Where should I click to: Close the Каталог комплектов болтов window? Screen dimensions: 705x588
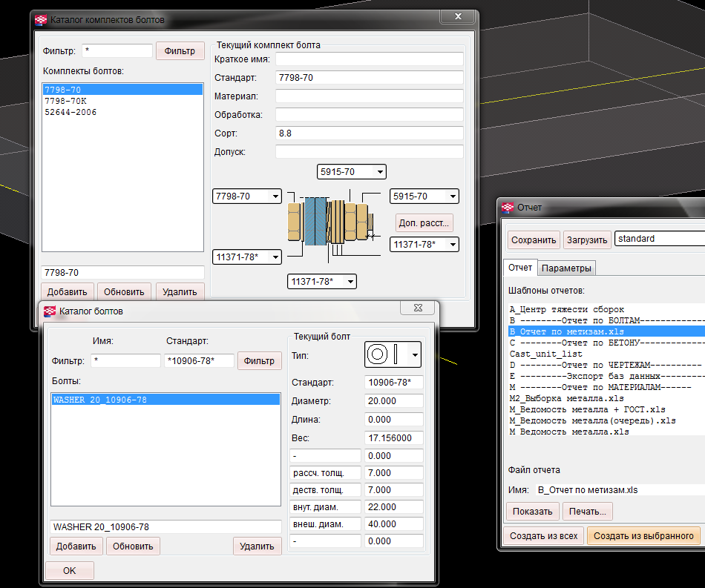(459, 17)
